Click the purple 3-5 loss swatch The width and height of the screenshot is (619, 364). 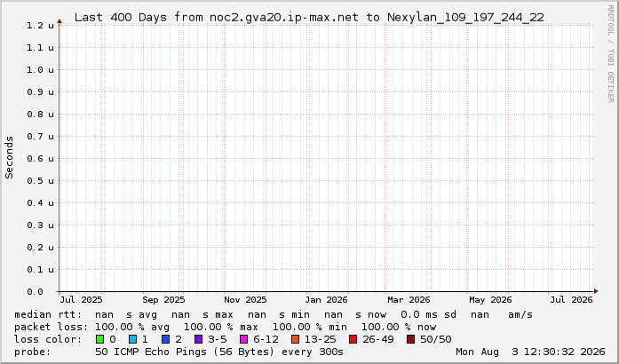click(199, 339)
